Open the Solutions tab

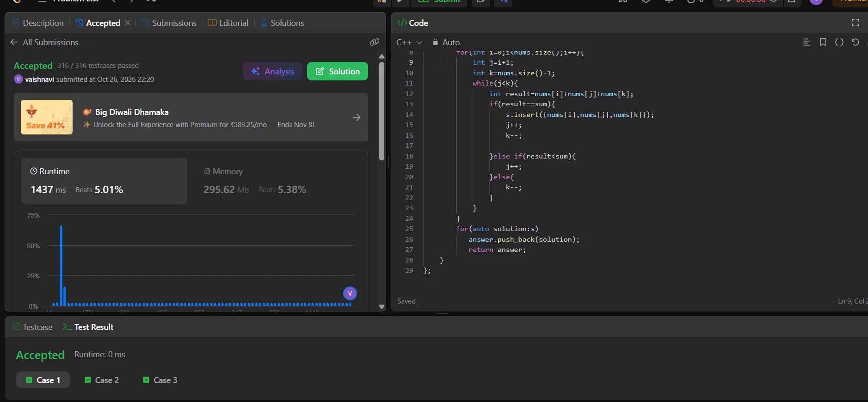point(282,23)
